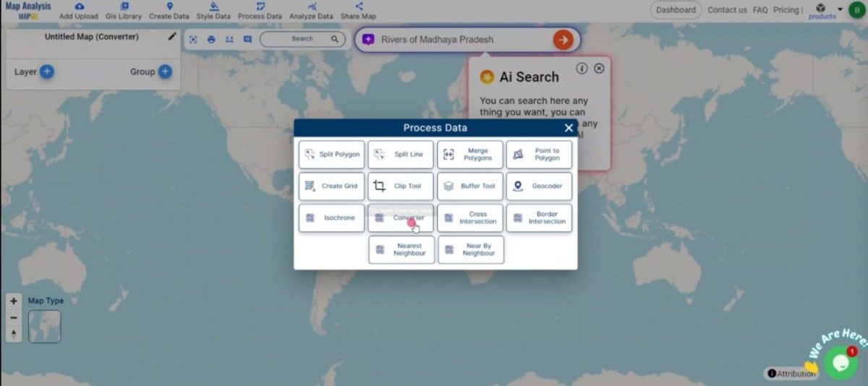Select the Converter tool
This screenshot has height=386, width=868.
coord(401,218)
